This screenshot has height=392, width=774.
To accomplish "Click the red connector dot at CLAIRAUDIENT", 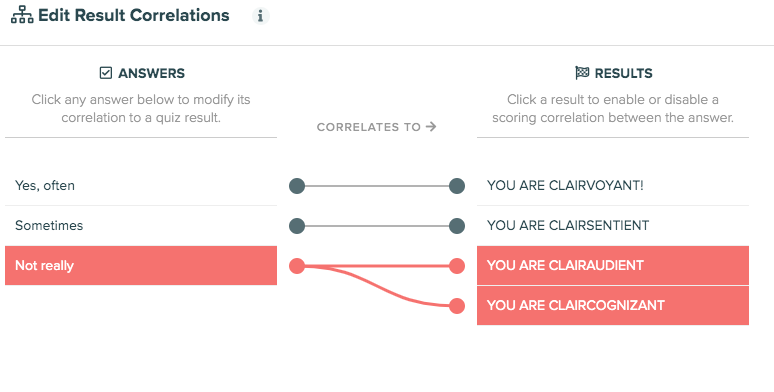I will click(457, 266).
